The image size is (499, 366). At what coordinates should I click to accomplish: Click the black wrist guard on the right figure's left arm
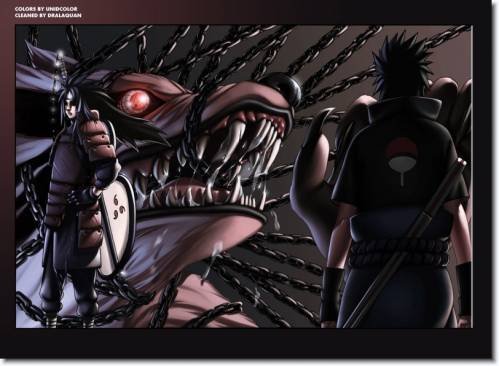(x=333, y=294)
